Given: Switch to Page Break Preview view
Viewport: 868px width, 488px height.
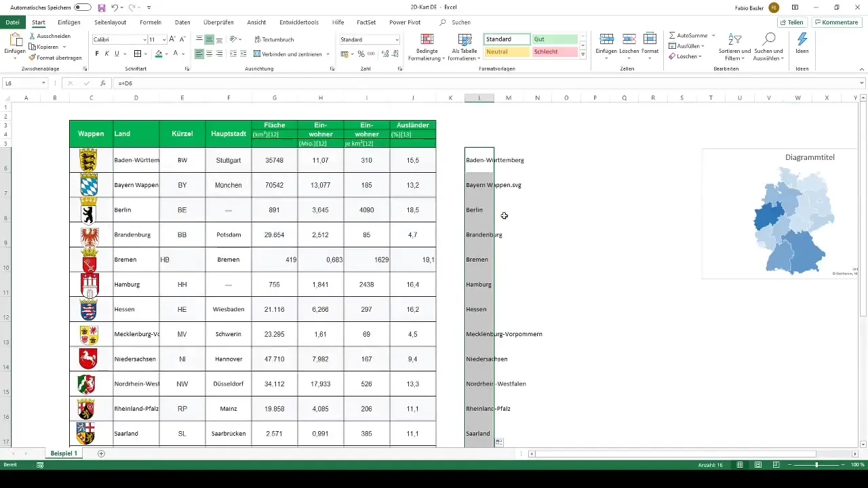Looking at the screenshot, I should pos(776,465).
